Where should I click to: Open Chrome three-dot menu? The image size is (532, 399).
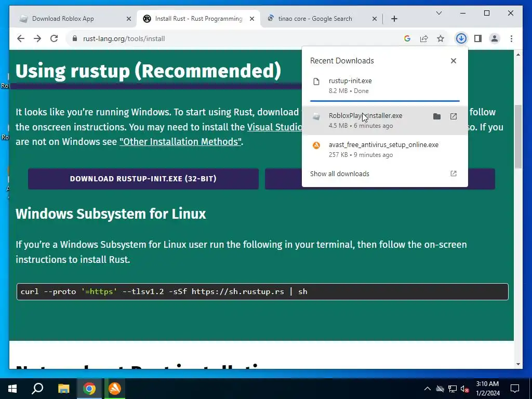(x=511, y=38)
